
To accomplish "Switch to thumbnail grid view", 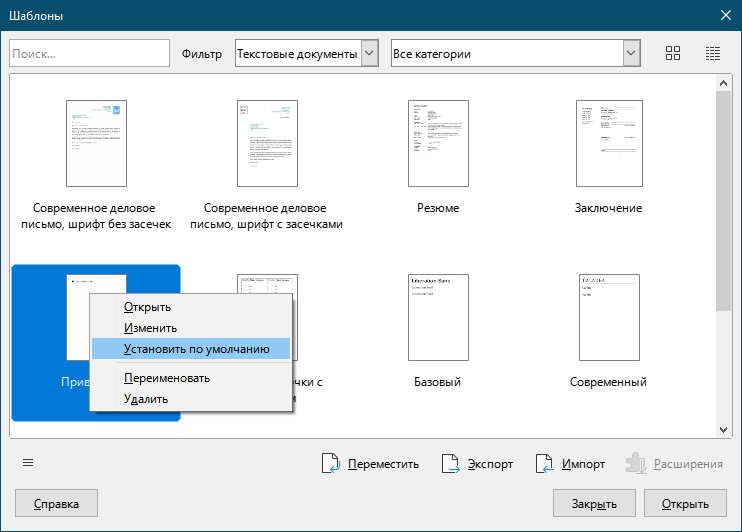I will pos(672,53).
